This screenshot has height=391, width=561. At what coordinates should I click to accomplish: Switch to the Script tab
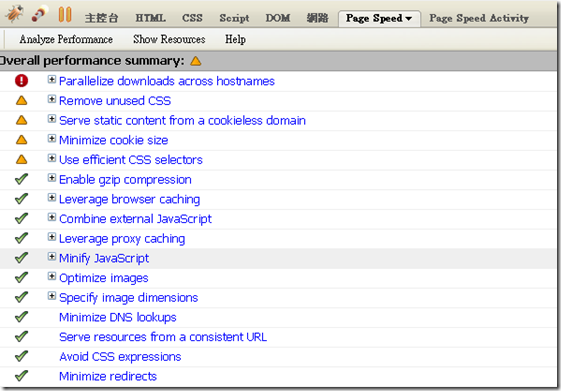[234, 18]
